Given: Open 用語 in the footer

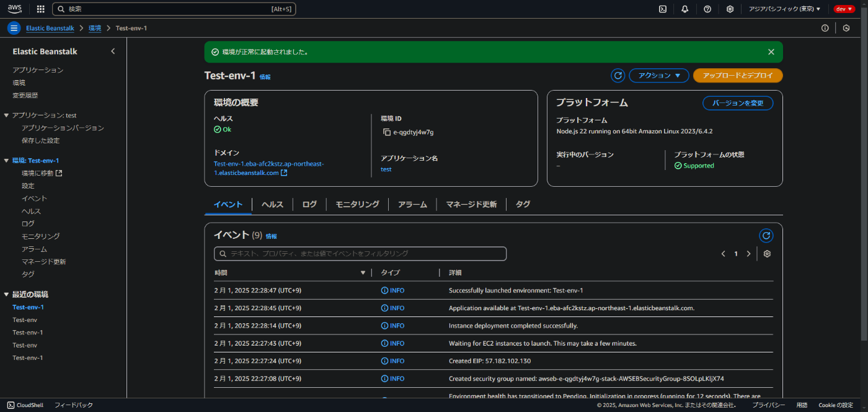Looking at the screenshot, I should click(x=802, y=405).
